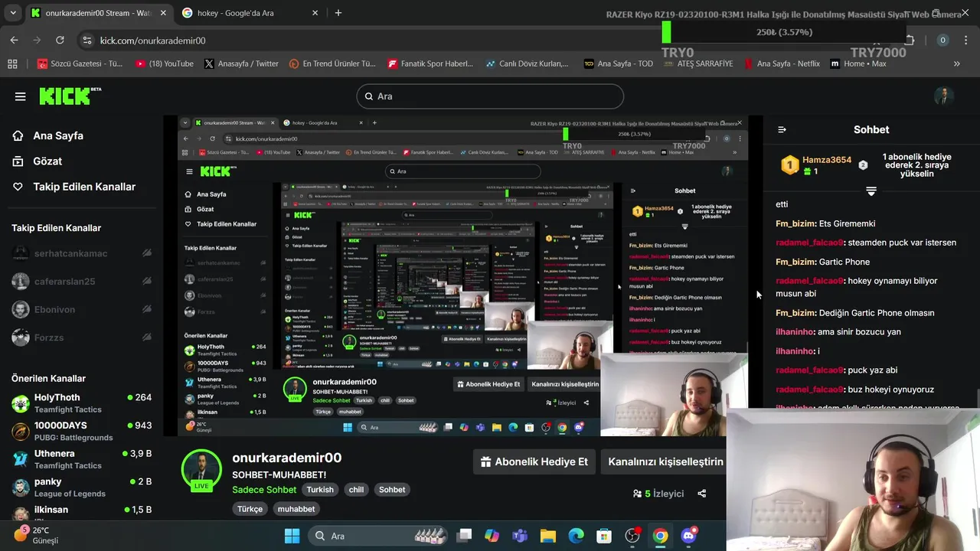Image resolution: width=980 pixels, height=551 pixels.
Task: Close the hokey Google'da Ara tab
Action: (x=315, y=13)
